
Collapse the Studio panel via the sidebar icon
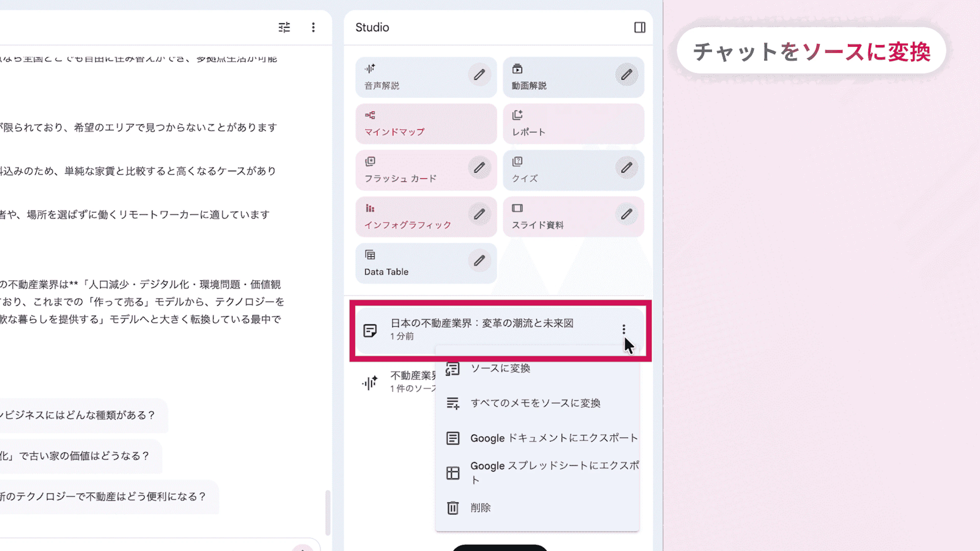click(x=640, y=27)
